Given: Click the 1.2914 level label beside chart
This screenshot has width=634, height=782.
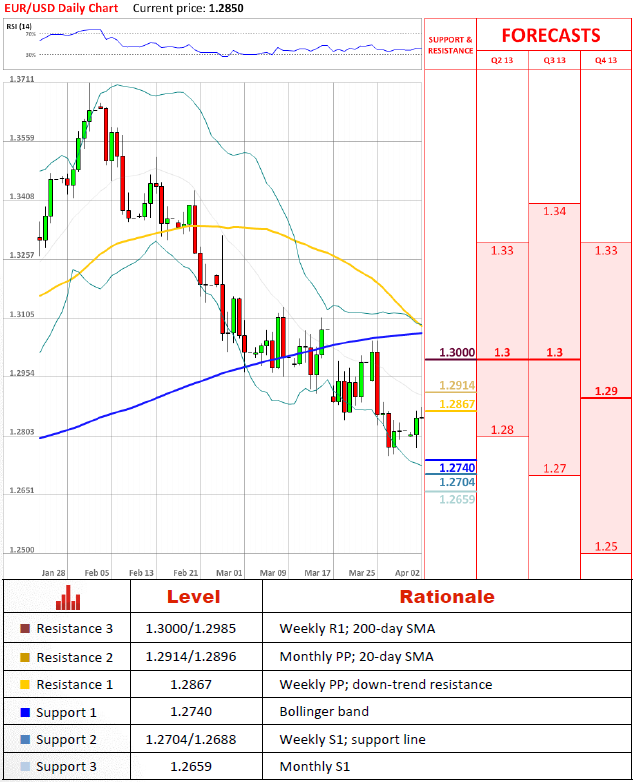Looking at the screenshot, I should (x=457, y=385).
